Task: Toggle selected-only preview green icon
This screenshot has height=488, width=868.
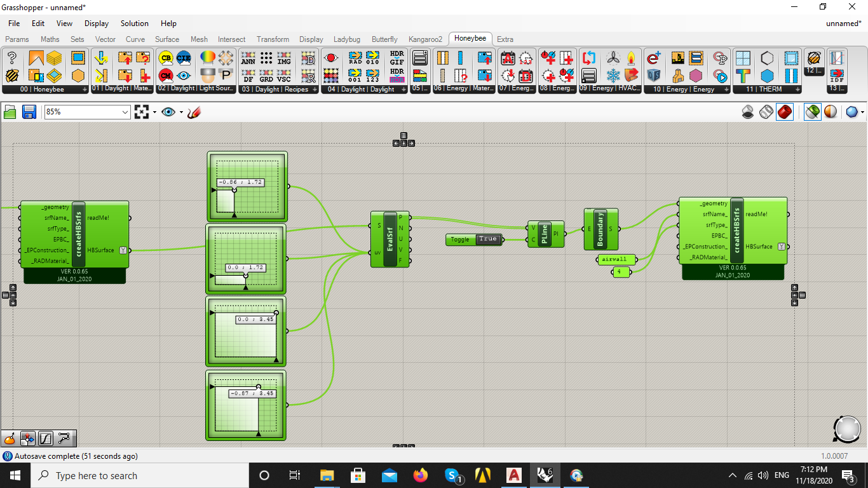Action: click(811, 112)
